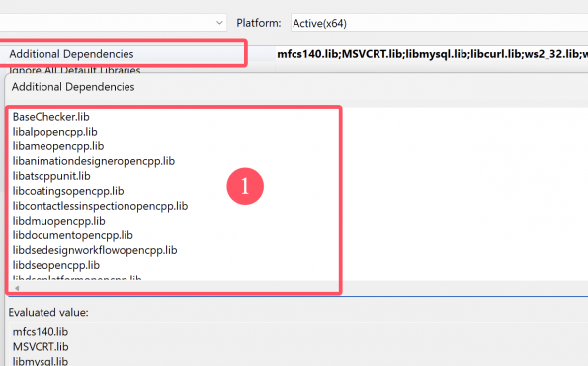Viewport: 588px width, 366px height.
Task: Click BaseChecker.lib in the dependencies list
Action: pyautogui.click(x=51, y=117)
